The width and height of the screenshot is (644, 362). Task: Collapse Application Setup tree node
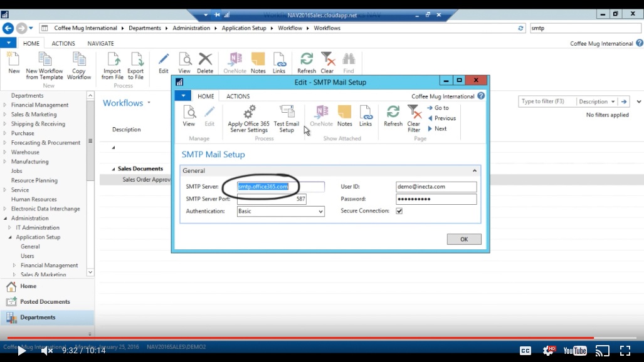coord(10,237)
